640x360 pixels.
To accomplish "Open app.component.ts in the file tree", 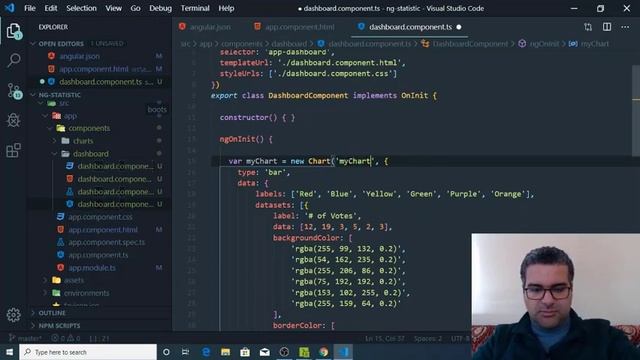I will click(x=98, y=255).
